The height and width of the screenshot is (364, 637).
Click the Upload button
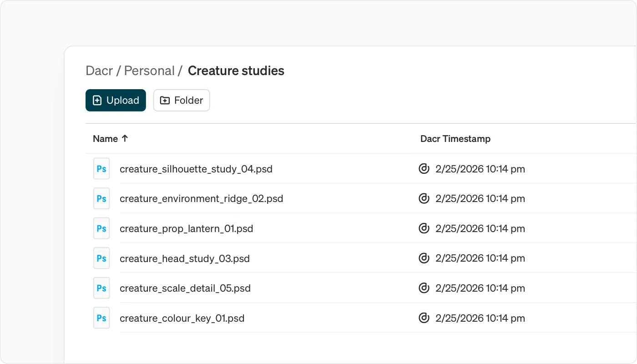point(116,100)
